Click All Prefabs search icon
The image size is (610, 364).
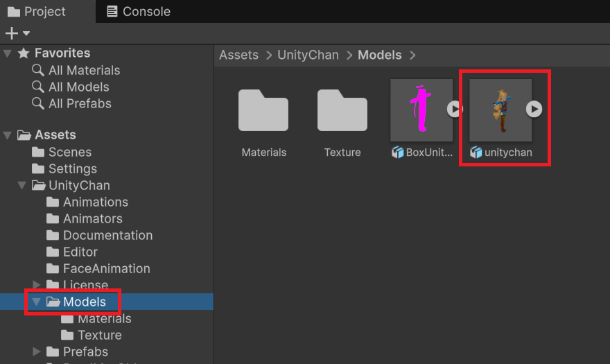pos(38,104)
